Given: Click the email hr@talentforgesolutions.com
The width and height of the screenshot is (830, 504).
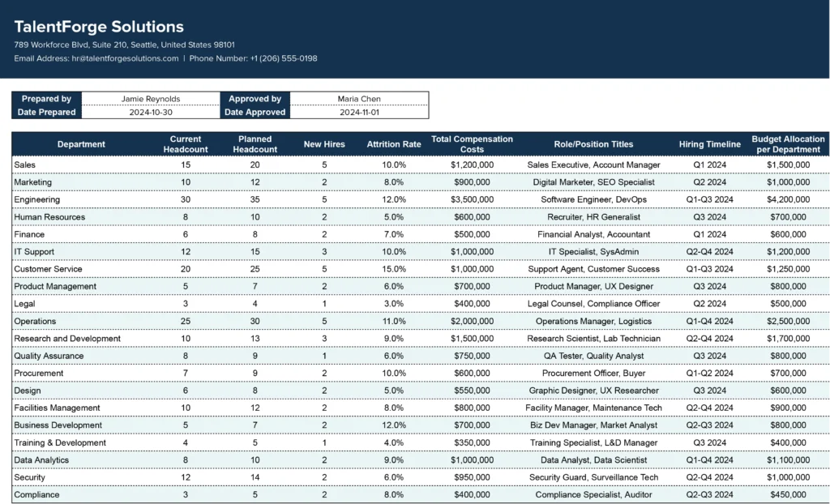Looking at the screenshot, I should (125, 58).
